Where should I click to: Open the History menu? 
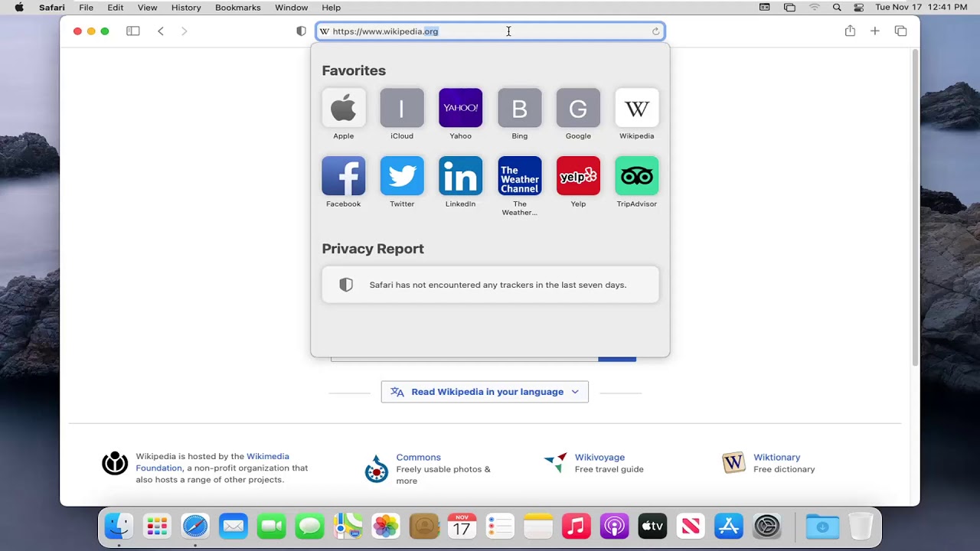pyautogui.click(x=186, y=8)
